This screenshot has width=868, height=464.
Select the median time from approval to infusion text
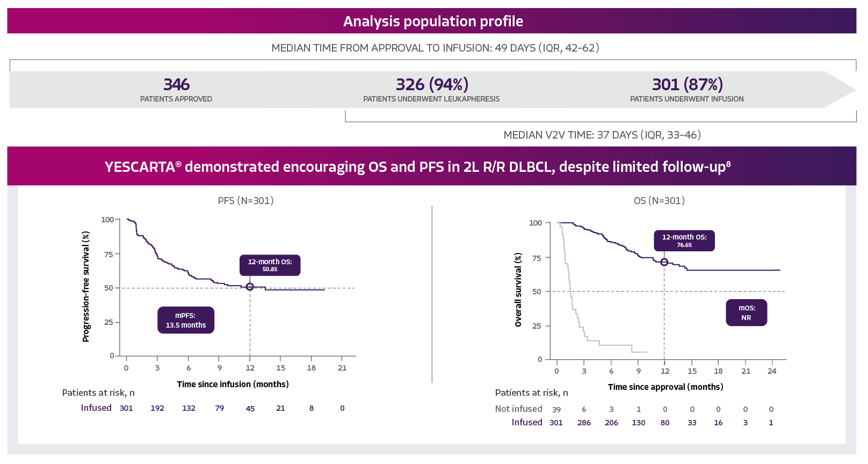435,48
